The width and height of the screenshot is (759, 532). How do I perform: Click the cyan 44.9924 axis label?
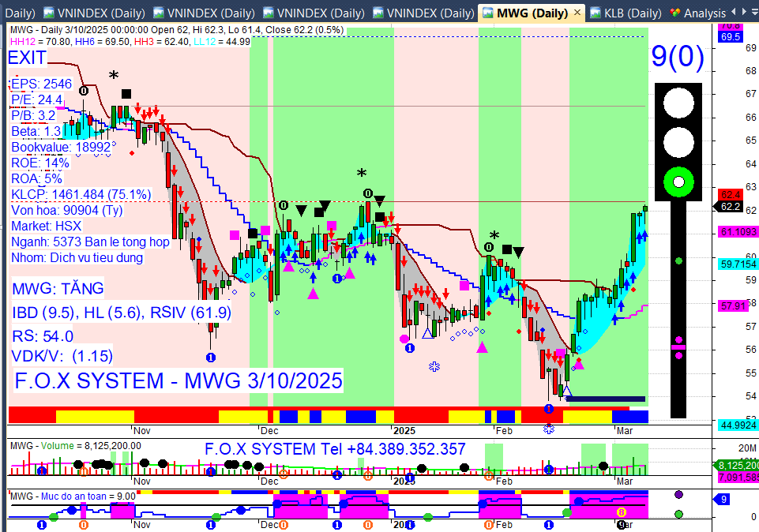738,425
